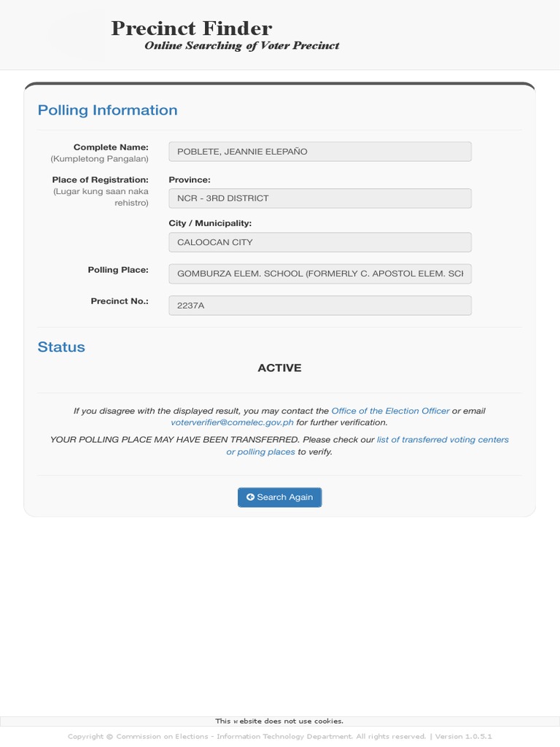560x747 pixels.
Task: Click the Precinct Finder page title
Action: point(191,28)
